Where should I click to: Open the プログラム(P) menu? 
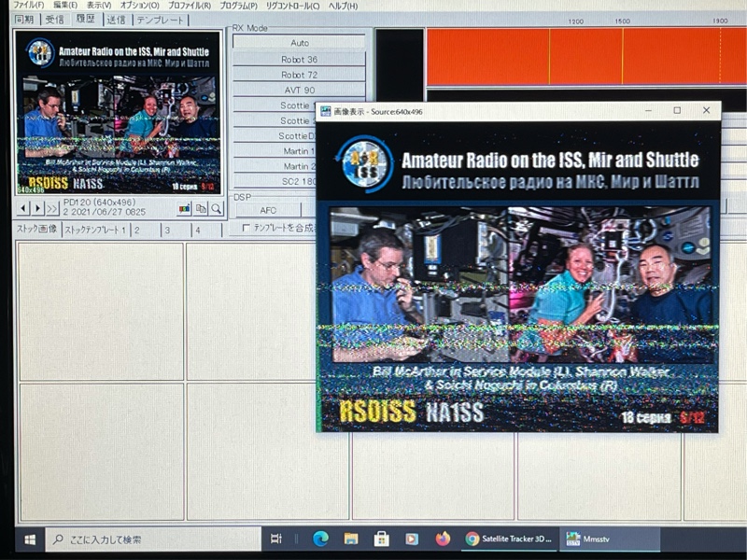238,6
